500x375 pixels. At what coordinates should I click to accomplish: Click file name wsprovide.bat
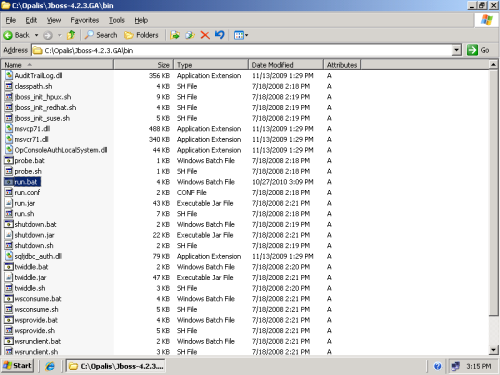click(x=36, y=320)
